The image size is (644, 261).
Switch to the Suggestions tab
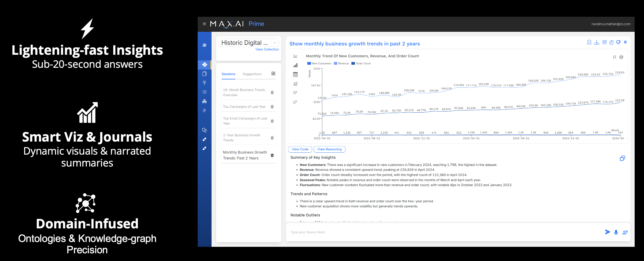[252, 74]
